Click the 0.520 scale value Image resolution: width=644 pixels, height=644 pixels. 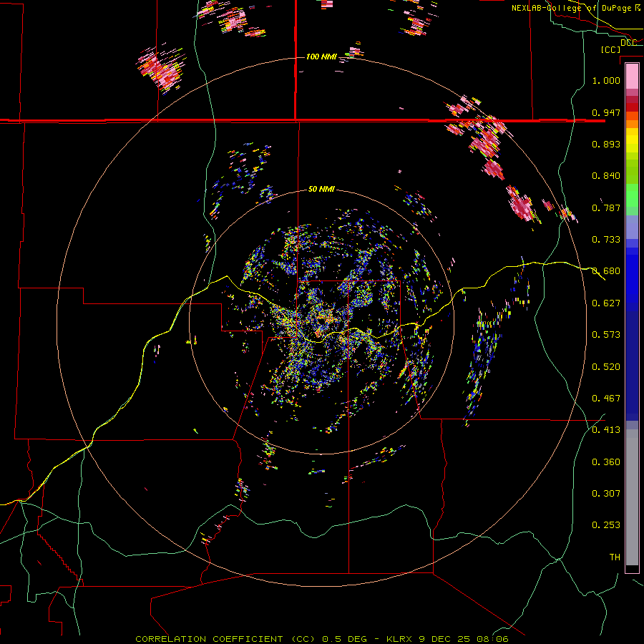pos(606,367)
